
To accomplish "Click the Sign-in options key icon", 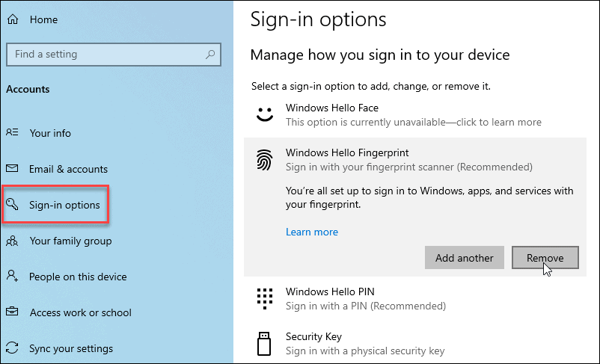I will (13, 205).
